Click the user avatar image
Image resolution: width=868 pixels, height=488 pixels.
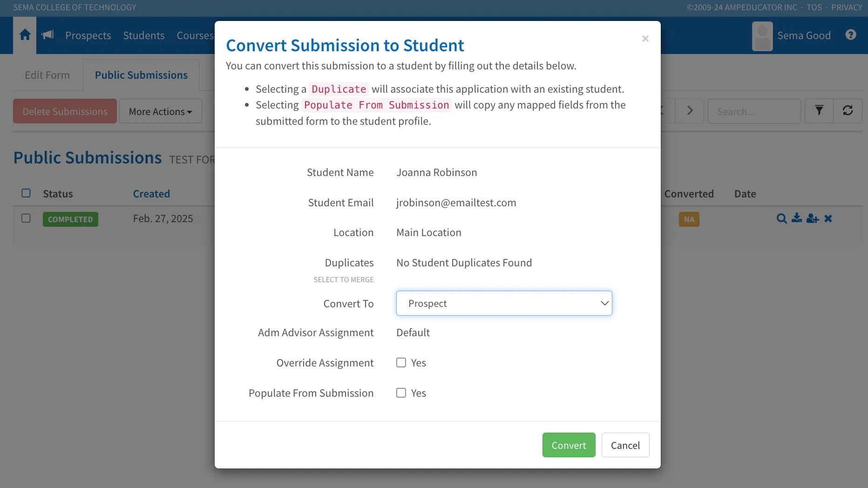click(762, 36)
